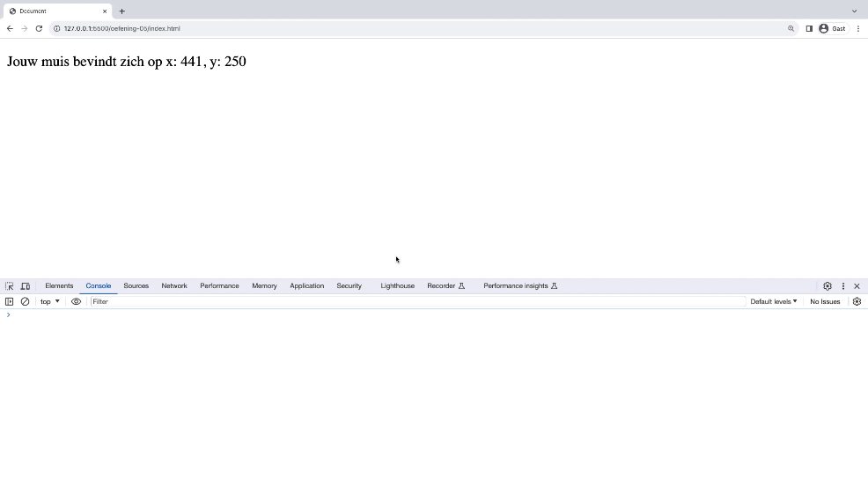Open the top JavaScript context dropdown
This screenshot has height=488, width=868.
coord(50,301)
